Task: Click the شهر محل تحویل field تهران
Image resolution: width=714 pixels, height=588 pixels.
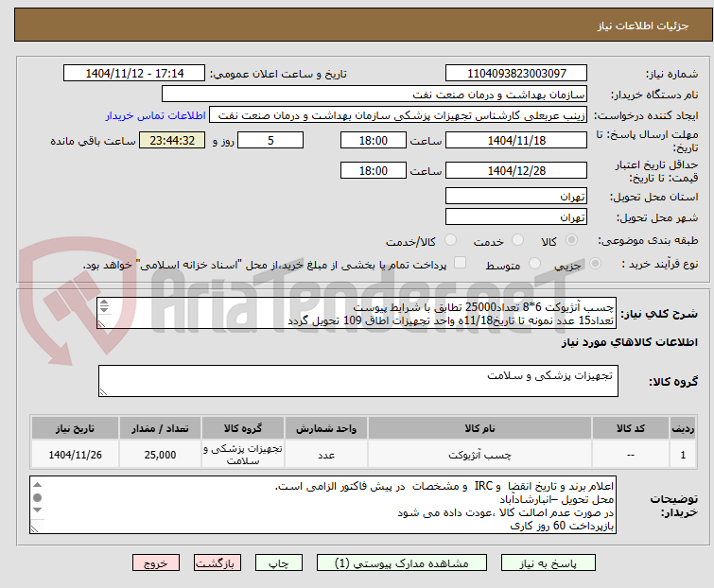Action: pos(516,216)
